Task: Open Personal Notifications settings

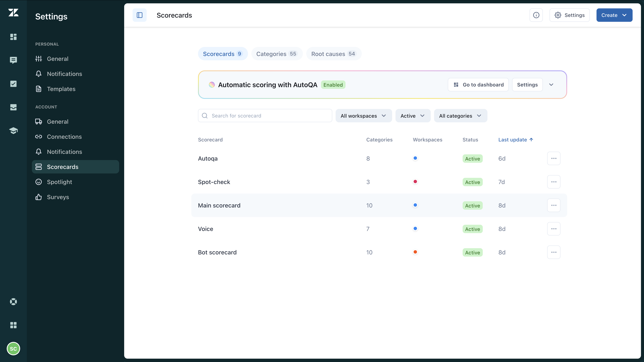Action: (x=75, y=74)
